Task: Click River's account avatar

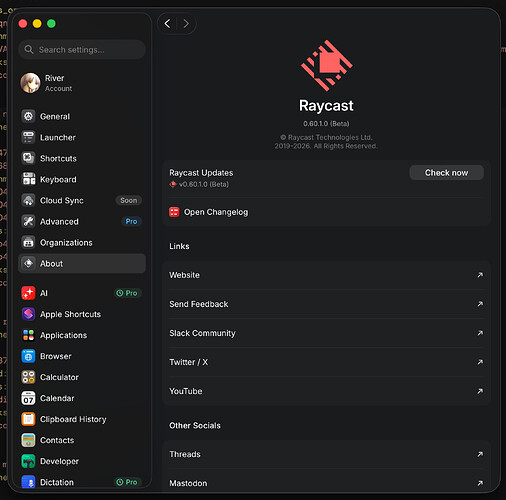Action: tap(30, 83)
